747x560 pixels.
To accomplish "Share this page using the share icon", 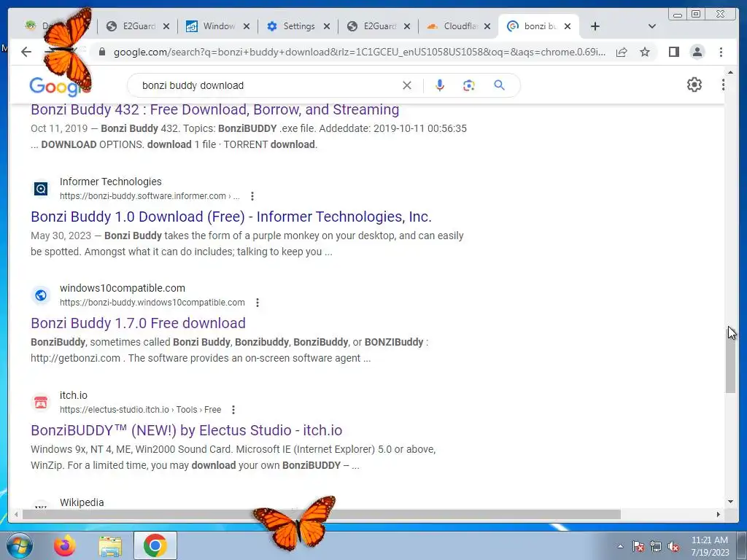I will (x=622, y=52).
